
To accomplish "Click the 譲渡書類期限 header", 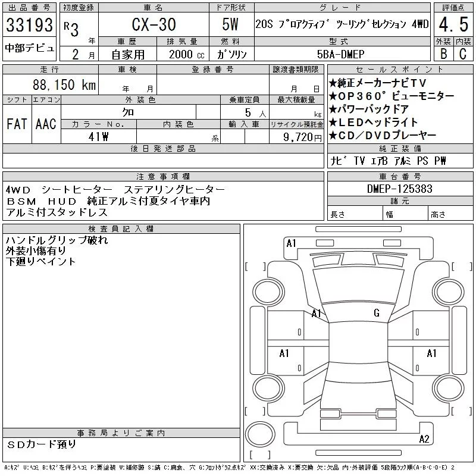I will 296,70.
